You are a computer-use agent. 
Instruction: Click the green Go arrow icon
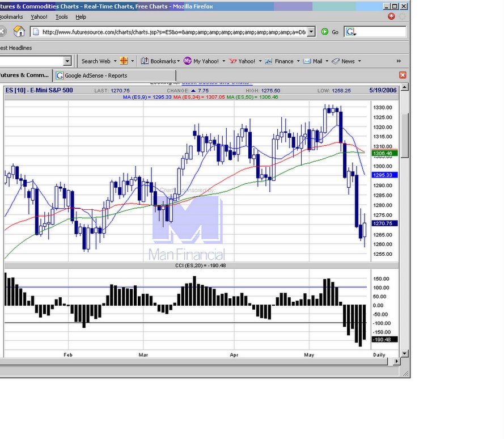[325, 32]
